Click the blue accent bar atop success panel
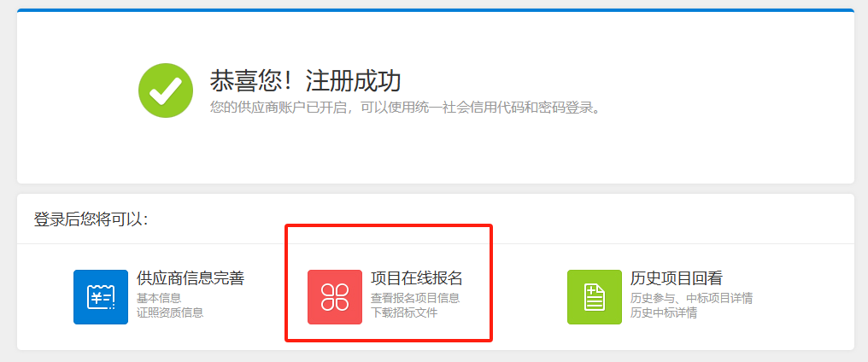 click(x=436, y=10)
